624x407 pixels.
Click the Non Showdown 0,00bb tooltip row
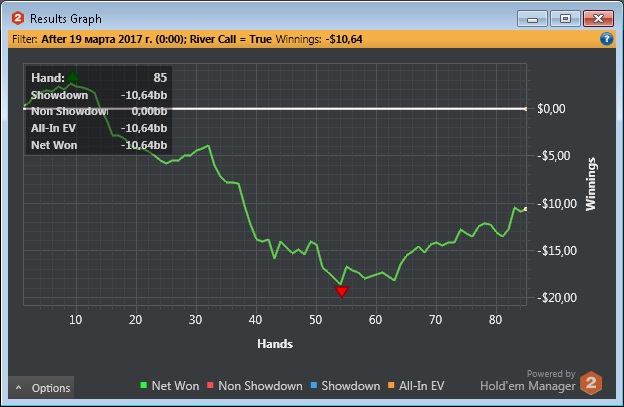[99, 111]
